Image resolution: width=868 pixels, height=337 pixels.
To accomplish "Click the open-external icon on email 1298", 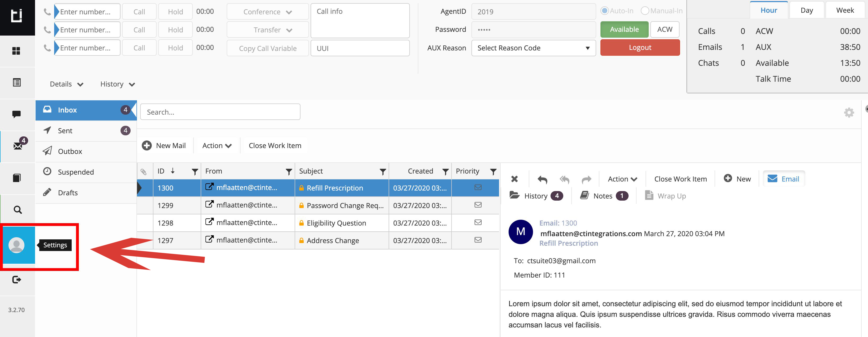I will point(209,222).
